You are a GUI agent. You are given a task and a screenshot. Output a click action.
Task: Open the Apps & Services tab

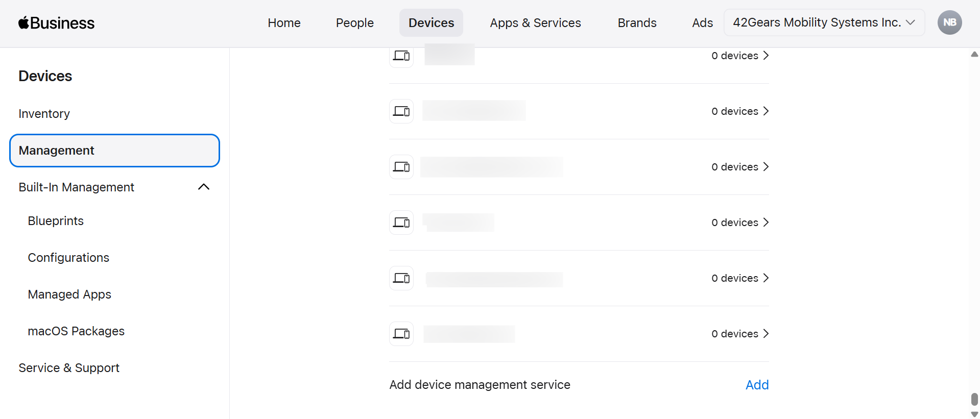535,23
